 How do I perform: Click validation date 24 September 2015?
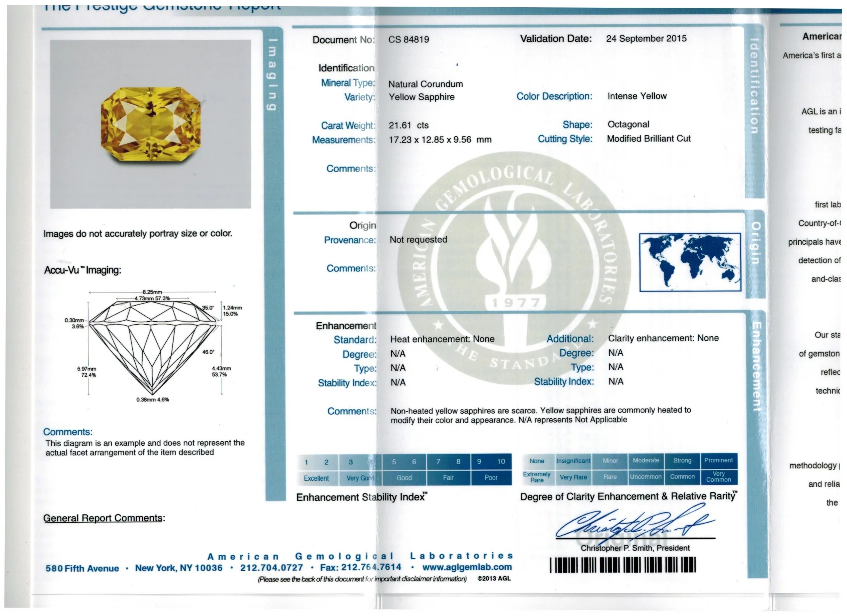[x=646, y=38]
